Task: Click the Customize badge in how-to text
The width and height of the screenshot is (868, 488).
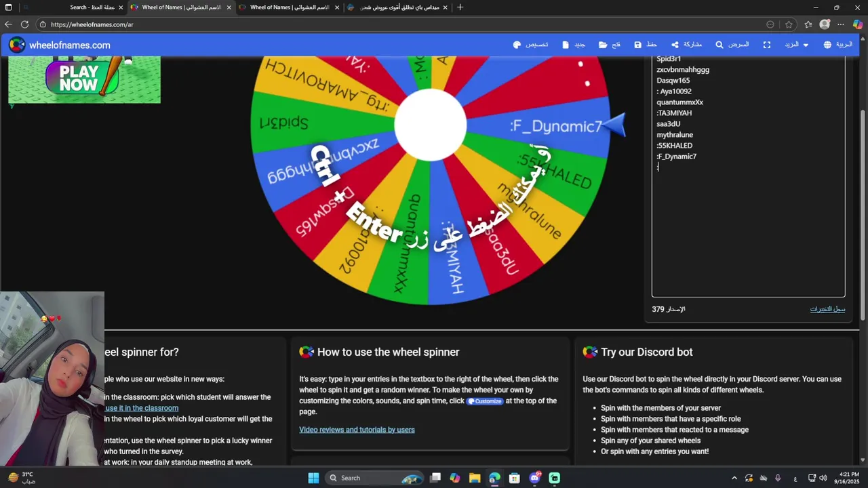Action: (x=485, y=401)
